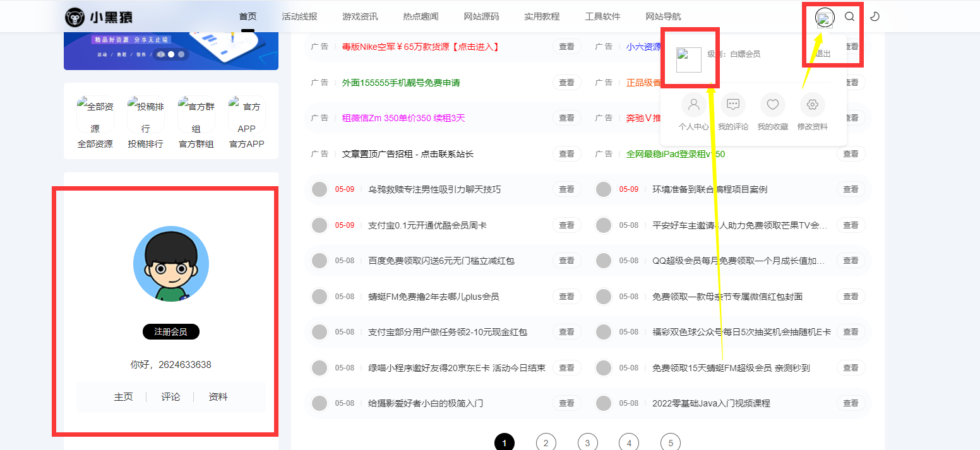Open the 评论 link in profile card
980x450 pixels.
(170, 397)
